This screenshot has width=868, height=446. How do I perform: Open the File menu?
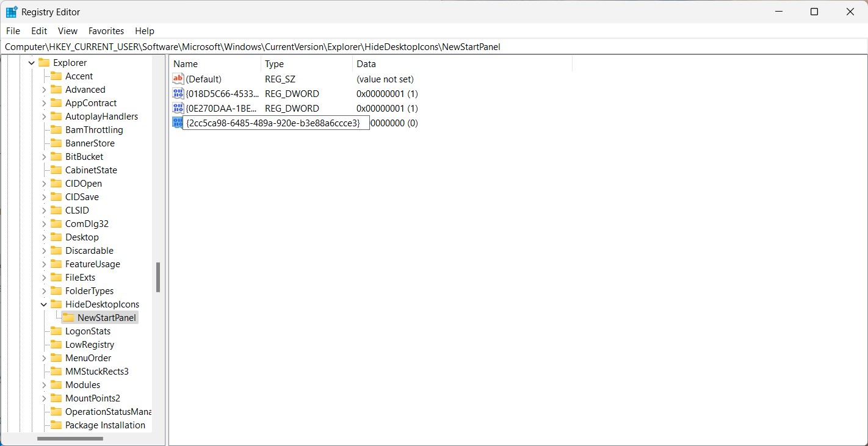pyautogui.click(x=13, y=31)
